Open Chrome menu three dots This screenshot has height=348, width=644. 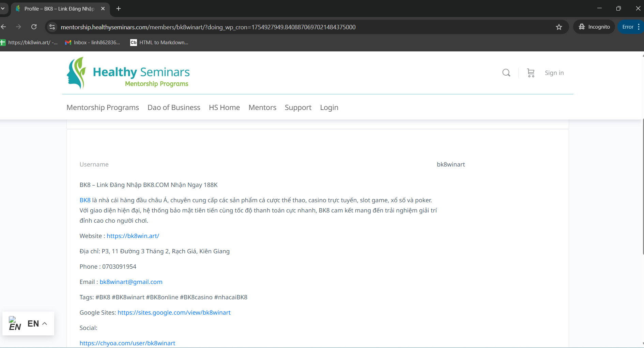639,27
